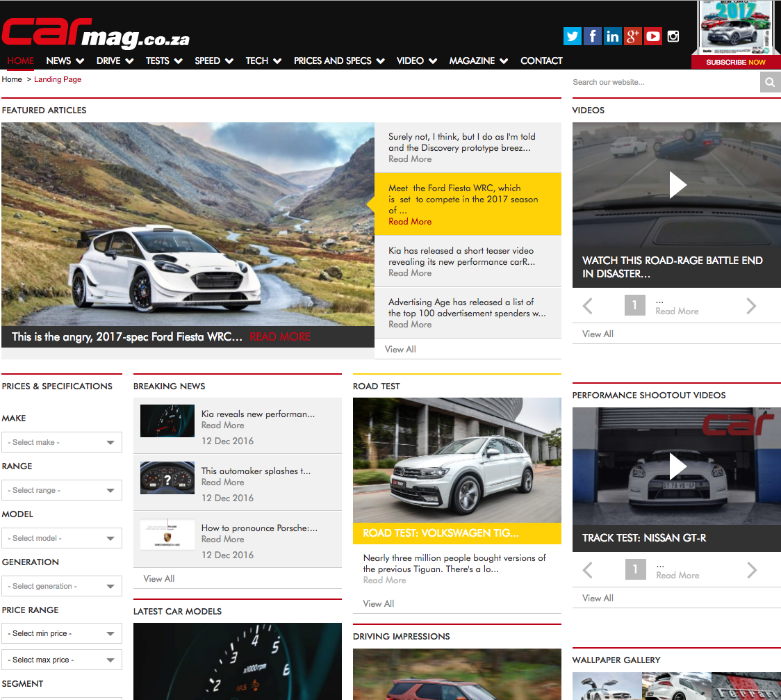Image resolution: width=781 pixels, height=700 pixels.
Task: Open the Select range dropdown
Action: tap(62, 490)
